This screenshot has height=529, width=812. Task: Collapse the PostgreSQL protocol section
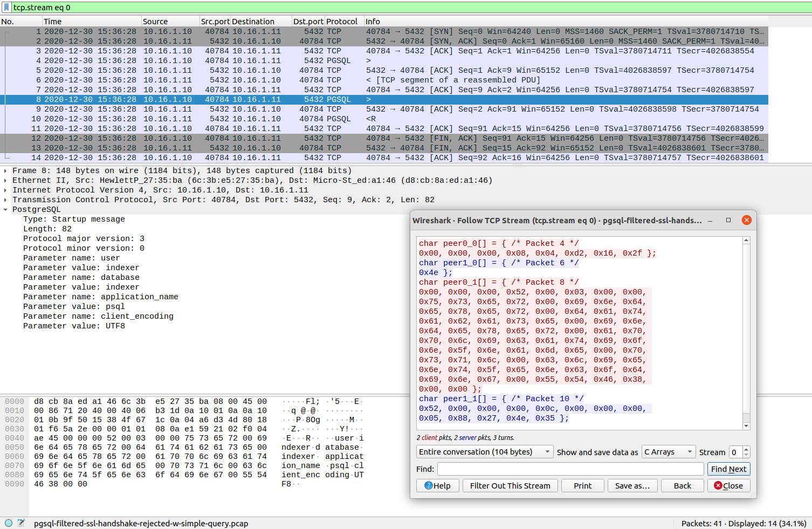coord(5,210)
